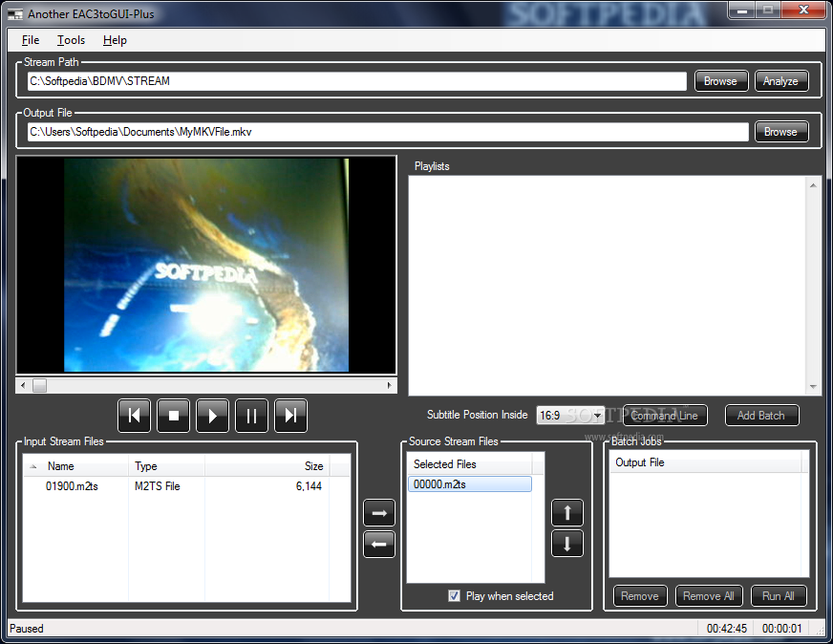Image resolution: width=833 pixels, height=644 pixels.
Task: Open the Help menu
Action: [x=115, y=40]
